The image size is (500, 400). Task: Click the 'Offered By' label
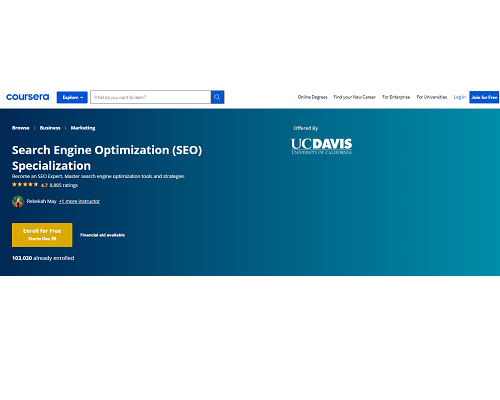306,128
